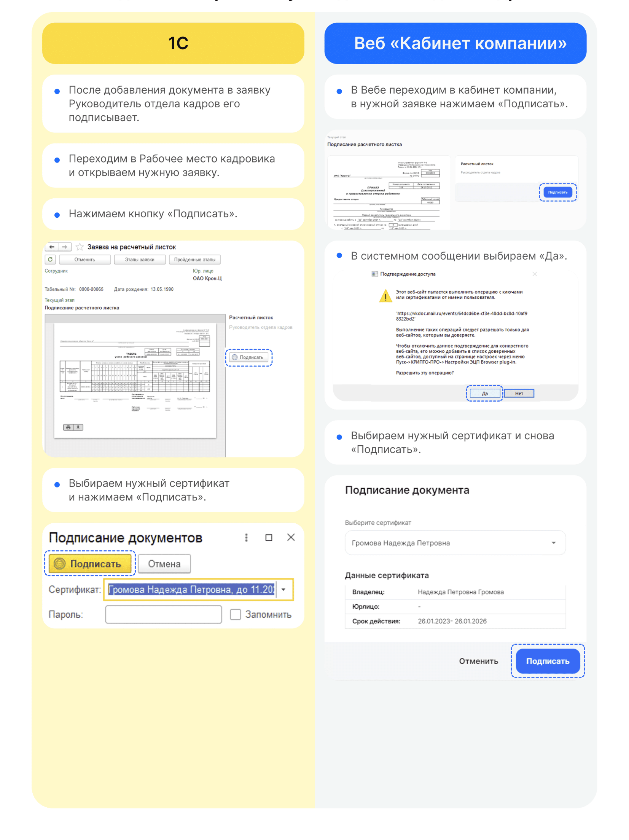The width and height of the screenshot is (629, 840).
Task: Click the green refresh icon in 1C toolbar
Action: (50, 260)
